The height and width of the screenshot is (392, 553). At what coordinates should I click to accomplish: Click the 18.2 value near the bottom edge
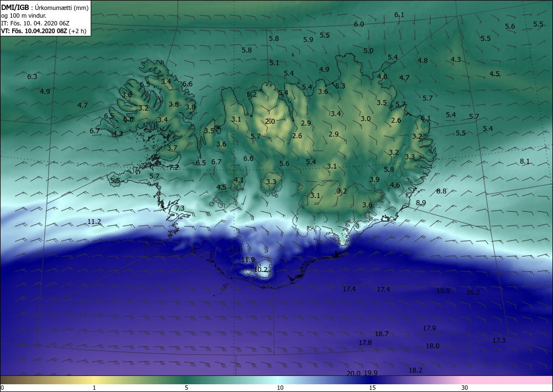[415, 370]
